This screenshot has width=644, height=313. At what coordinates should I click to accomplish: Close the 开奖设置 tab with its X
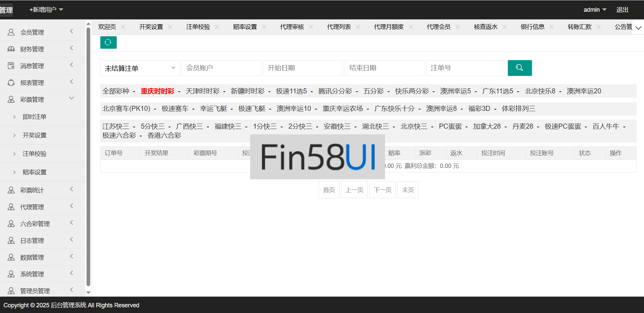170,27
